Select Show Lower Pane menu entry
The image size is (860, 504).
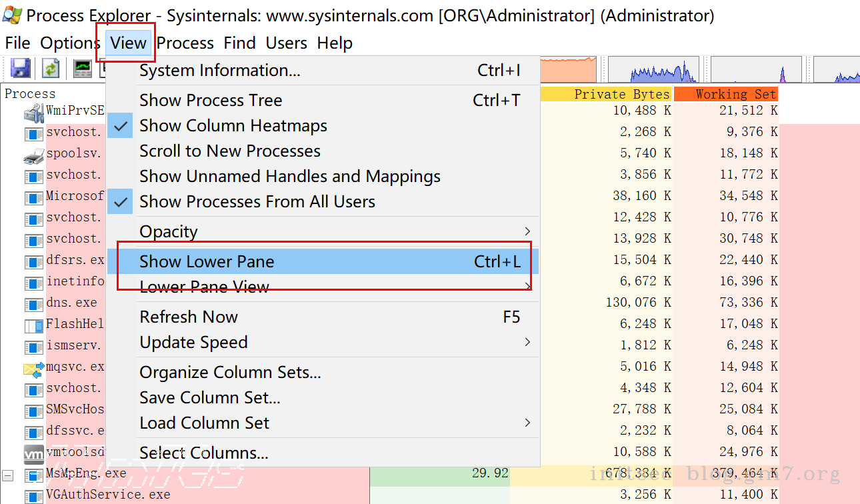coord(207,262)
